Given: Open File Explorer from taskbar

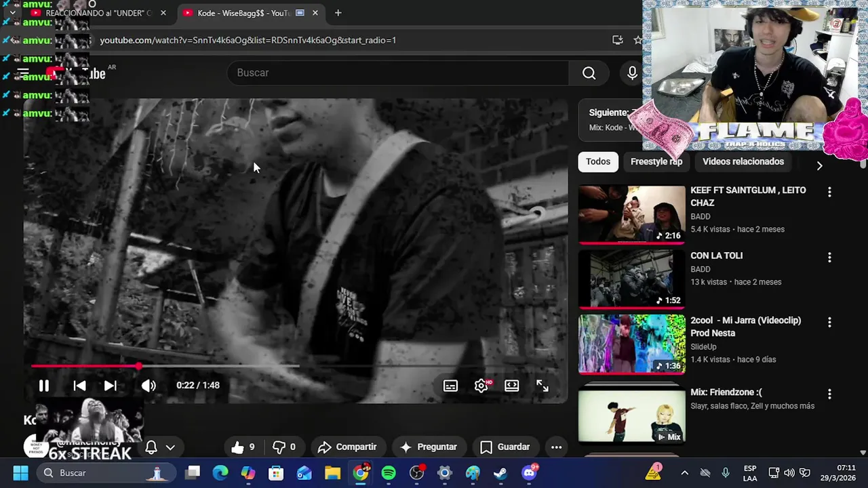Looking at the screenshot, I should 332,473.
